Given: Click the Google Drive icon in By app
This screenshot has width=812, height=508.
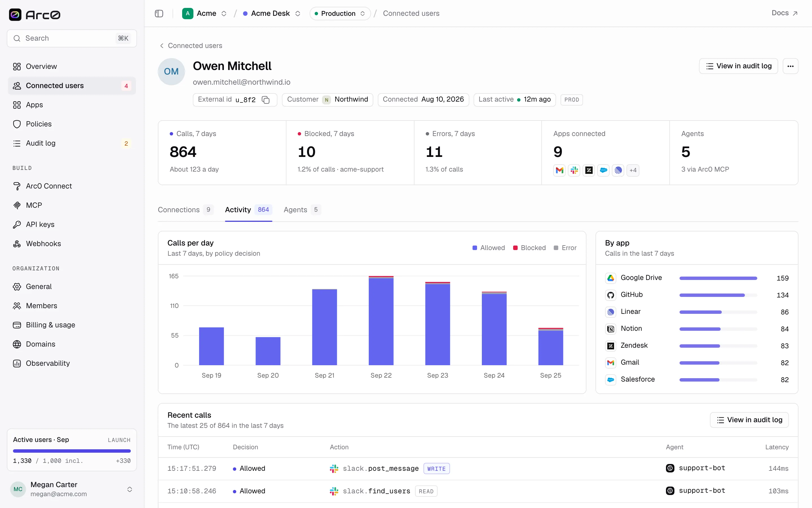Looking at the screenshot, I should pyautogui.click(x=611, y=278).
